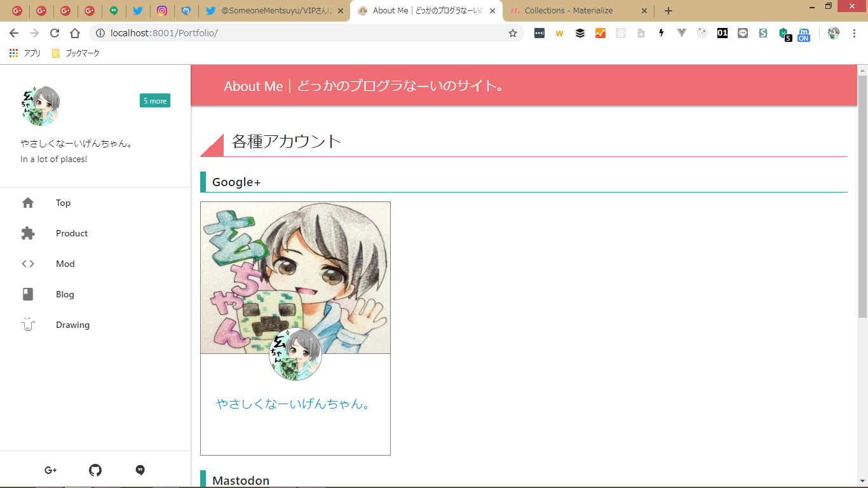Bookmark this page with the star icon
868x488 pixels.
(x=513, y=33)
